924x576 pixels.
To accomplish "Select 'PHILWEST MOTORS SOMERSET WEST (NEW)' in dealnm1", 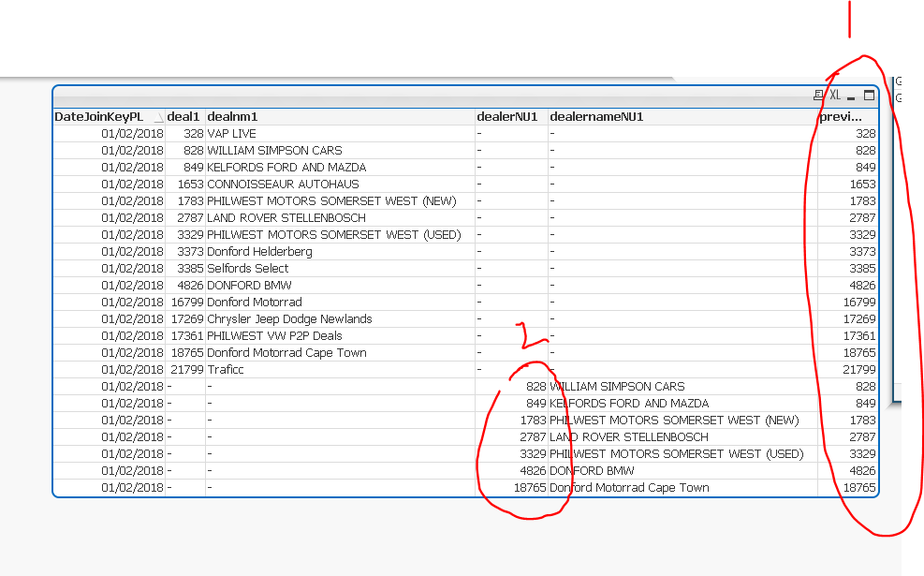I will [x=331, y=201].
